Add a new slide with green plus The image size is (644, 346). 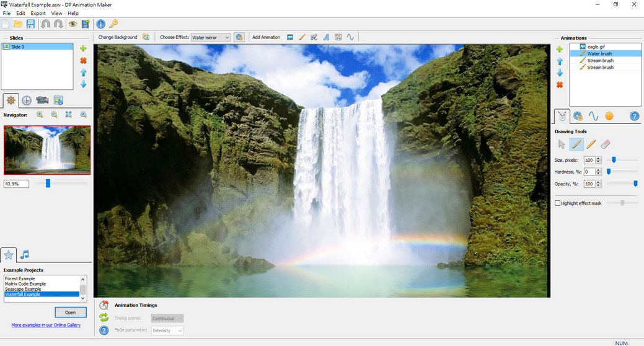point(83,48)
